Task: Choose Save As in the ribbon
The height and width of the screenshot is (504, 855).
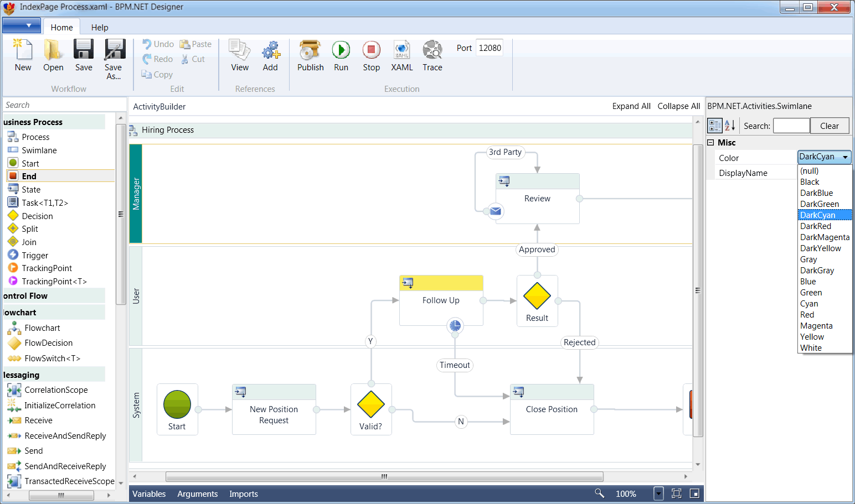Action: pyautogui.click(x=114, y=60)
